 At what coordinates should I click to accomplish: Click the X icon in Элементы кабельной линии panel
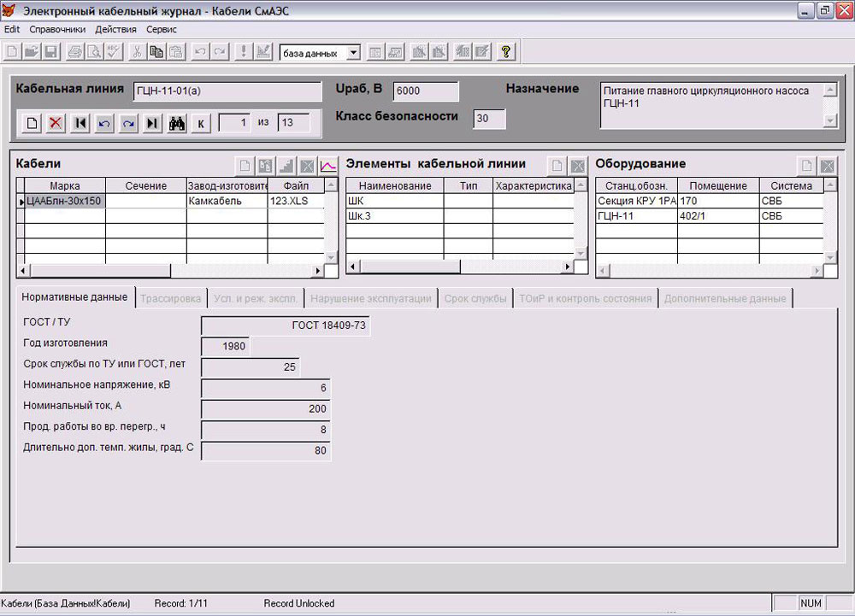tap(577, 166)
